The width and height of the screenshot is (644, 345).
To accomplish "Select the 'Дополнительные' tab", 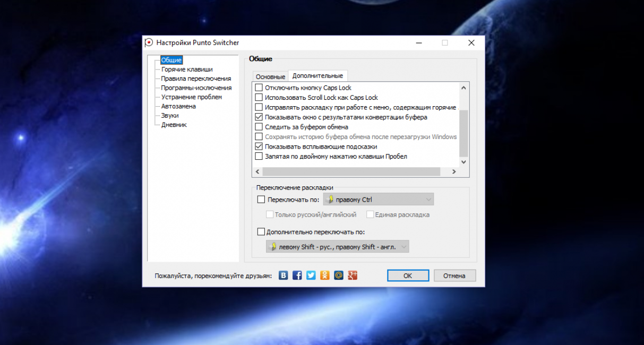I will [x=317, y=76].
